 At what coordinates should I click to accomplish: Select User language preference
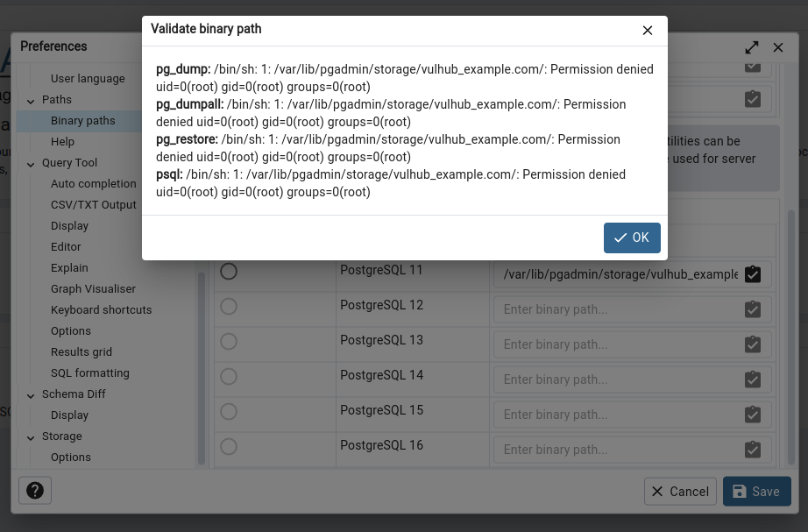tap(88, 78)
